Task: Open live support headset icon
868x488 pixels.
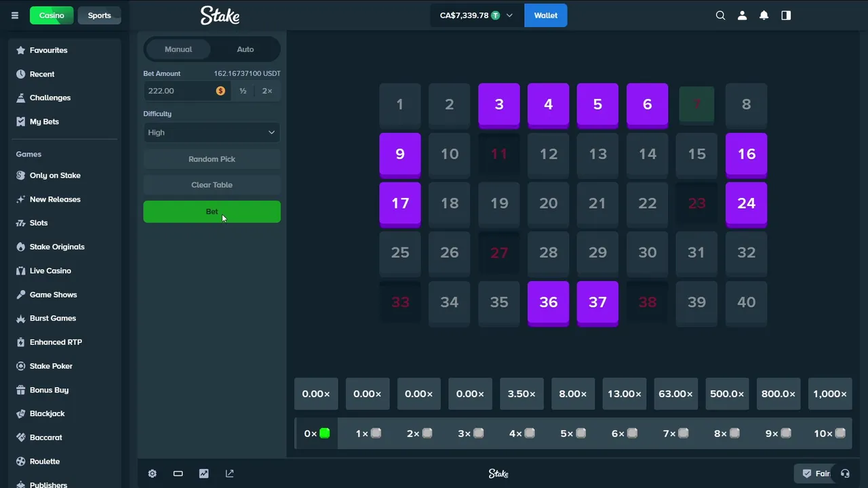Action: coord(845,474)
